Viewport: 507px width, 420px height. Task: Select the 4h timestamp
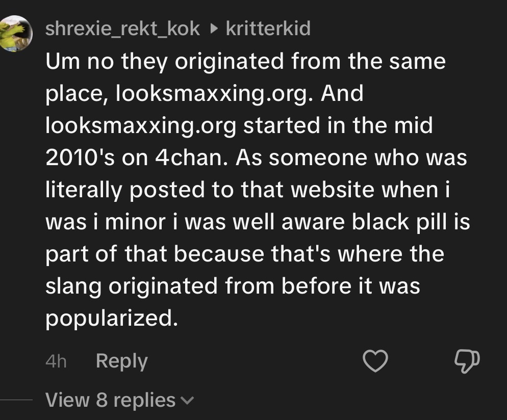pyautogui.click(x=56, y=361)
